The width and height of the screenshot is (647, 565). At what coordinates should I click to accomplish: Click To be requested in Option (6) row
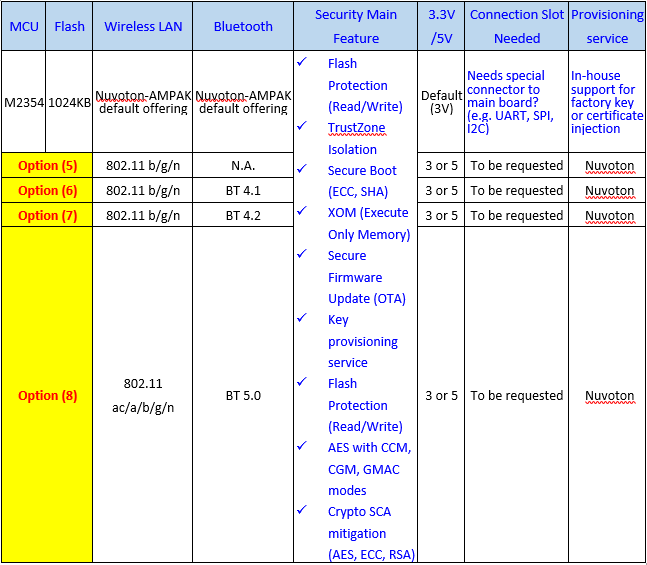coord(517,190)
